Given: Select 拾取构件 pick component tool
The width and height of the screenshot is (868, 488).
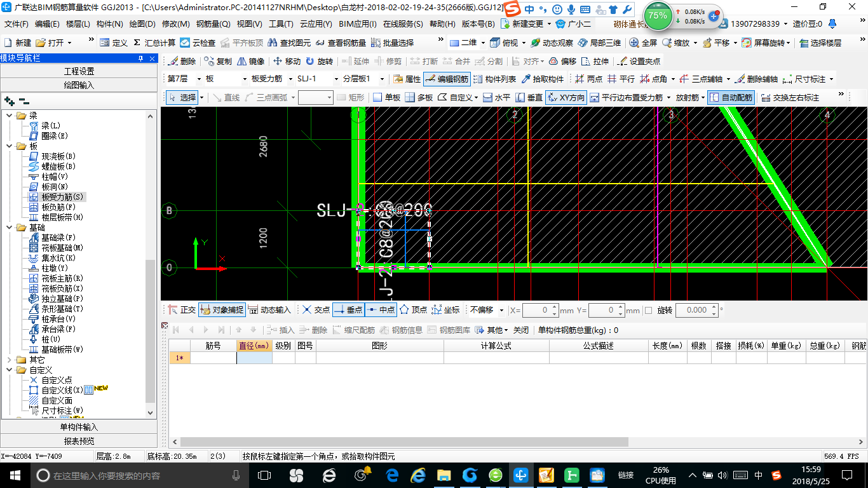Looking at the screenshot, I should [543, 79].
